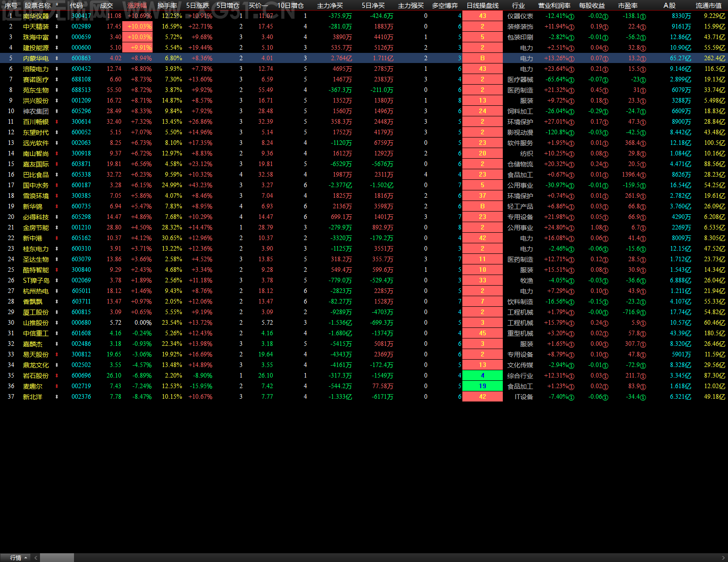Click the marker icon next to 巴比食品
The height and width of the screenshot is (562, 728).
click(x=57, y=175)
